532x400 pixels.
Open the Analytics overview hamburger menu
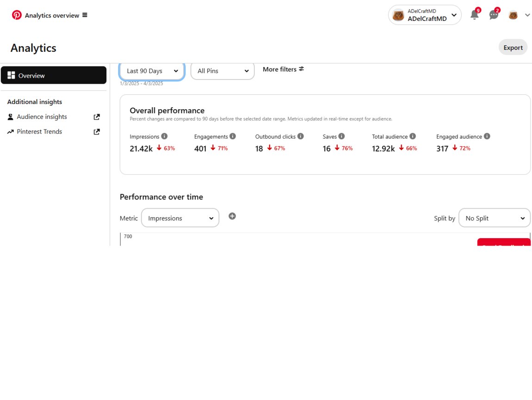coord(85,15)
